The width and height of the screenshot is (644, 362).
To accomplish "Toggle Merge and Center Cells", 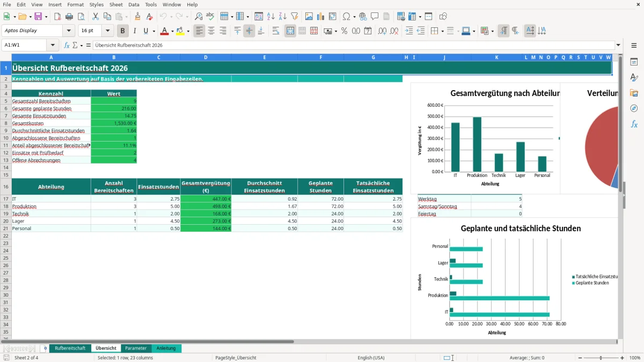I will [x=290, y=31].
